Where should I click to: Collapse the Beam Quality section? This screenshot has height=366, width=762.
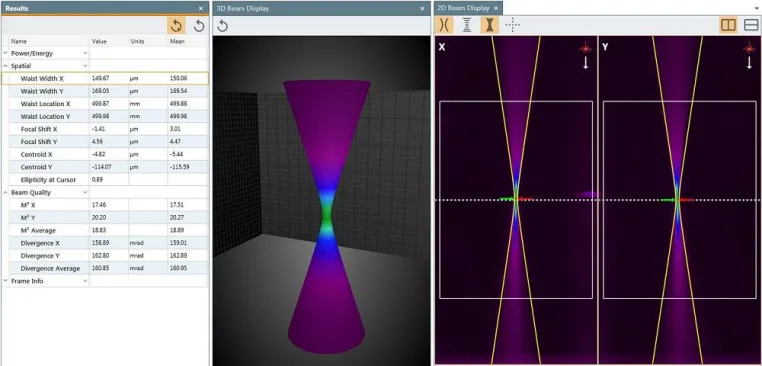5,192
